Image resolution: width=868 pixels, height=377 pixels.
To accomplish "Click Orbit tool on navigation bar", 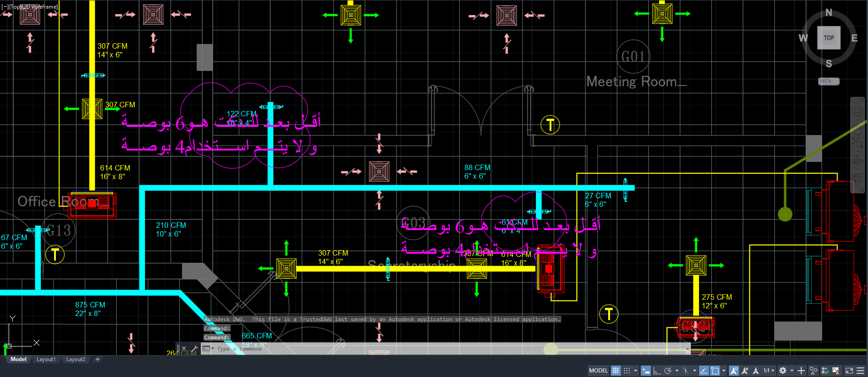I will point(857,161).
